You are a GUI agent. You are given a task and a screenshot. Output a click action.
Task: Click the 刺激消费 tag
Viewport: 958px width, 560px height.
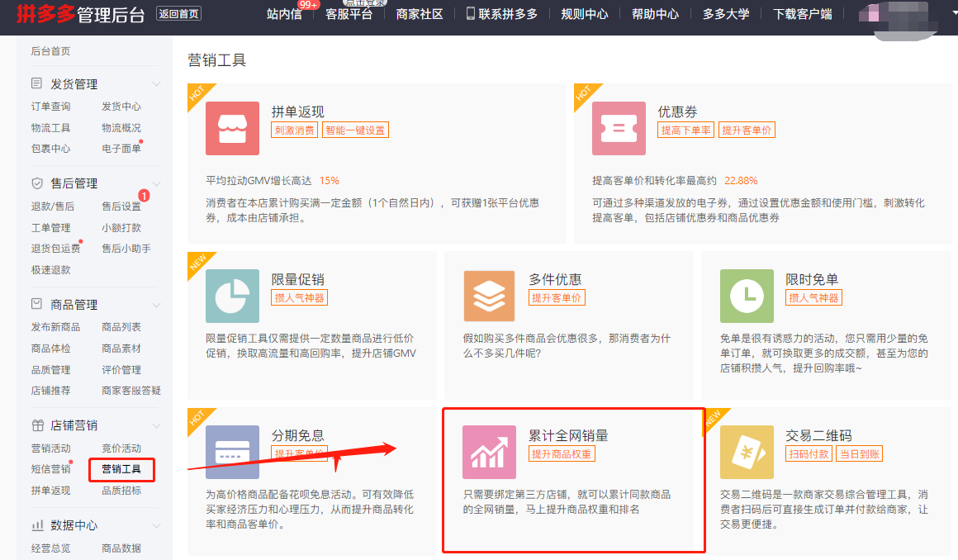295,131
